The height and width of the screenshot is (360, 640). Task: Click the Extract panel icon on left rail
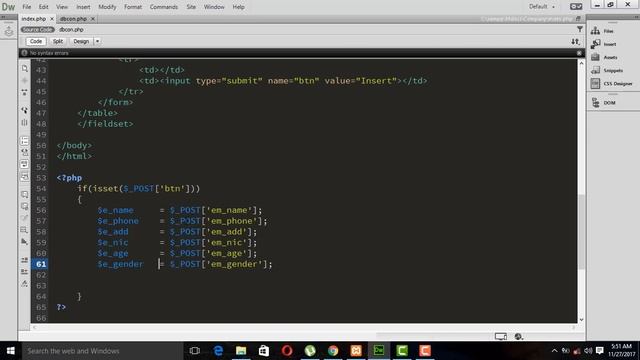(x=9, y=31)
